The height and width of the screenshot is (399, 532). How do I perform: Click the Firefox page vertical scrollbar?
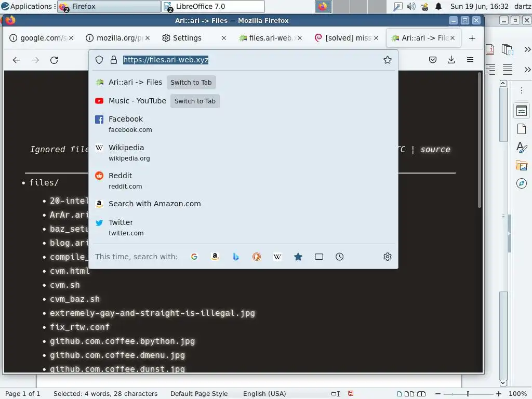(480, 140)
